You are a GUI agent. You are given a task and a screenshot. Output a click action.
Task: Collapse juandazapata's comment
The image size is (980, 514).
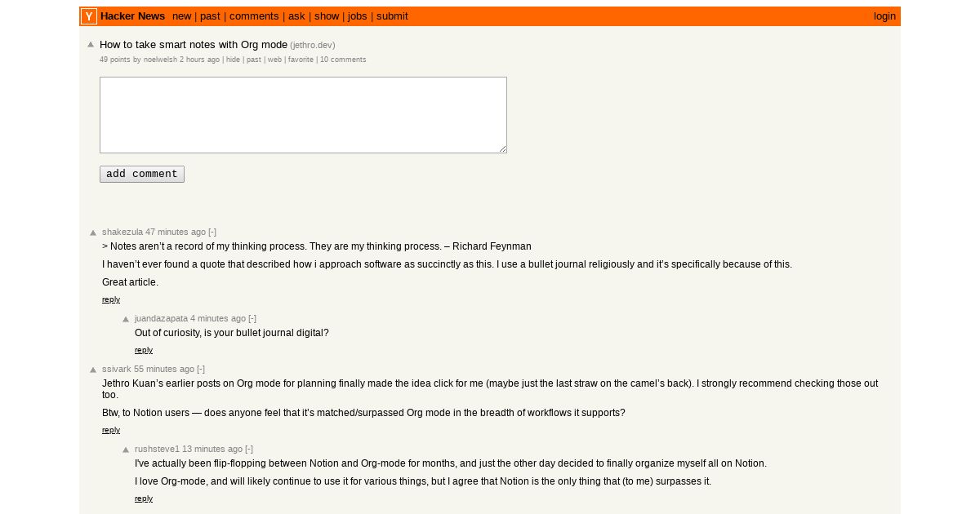[x=252, y=318]
